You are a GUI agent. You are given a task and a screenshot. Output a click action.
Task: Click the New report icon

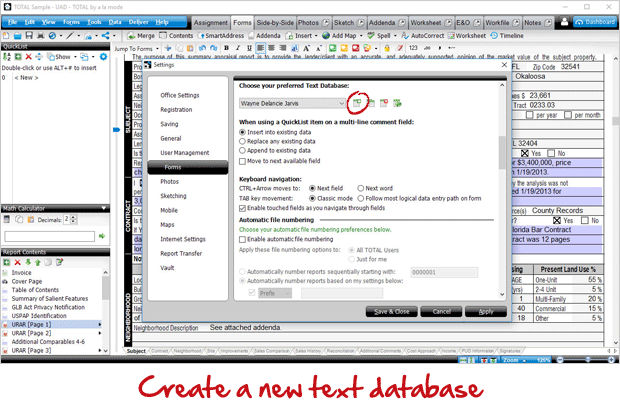(6, 36)
